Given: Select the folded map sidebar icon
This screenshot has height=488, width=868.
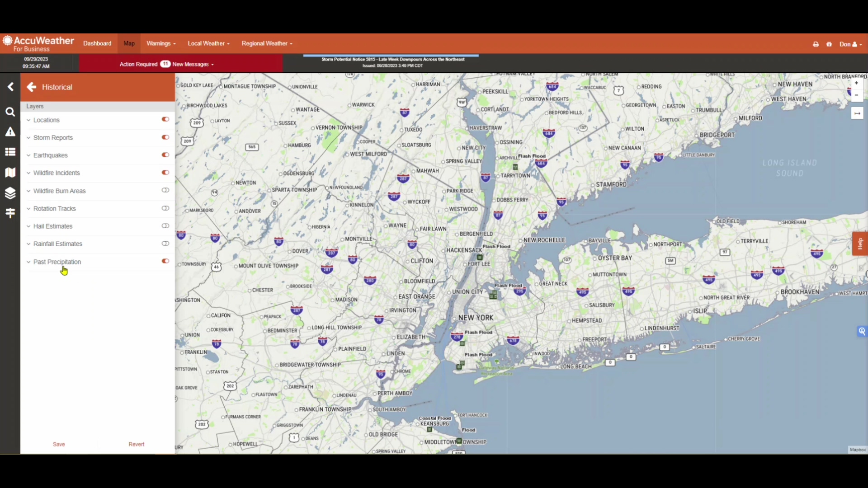Looking at the screenshot, I should point(10,173).
